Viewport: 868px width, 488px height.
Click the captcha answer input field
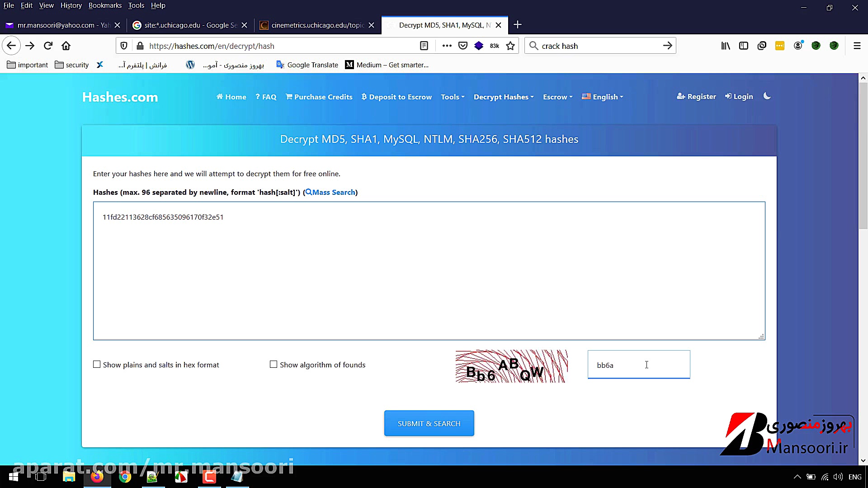pyautogui.click(x=638, y=365)
